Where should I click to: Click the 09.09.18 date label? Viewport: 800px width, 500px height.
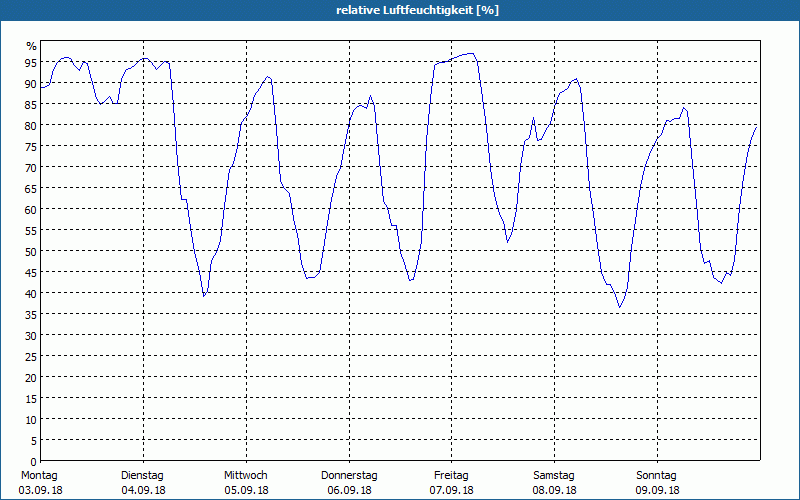657,490
